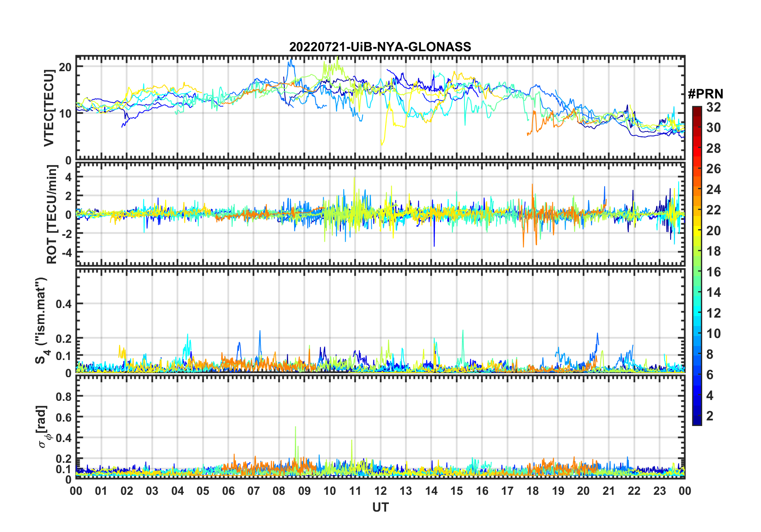761x532 pixels.
Task: Click the -4 tick on ROT axis
Action: [66, 253]
